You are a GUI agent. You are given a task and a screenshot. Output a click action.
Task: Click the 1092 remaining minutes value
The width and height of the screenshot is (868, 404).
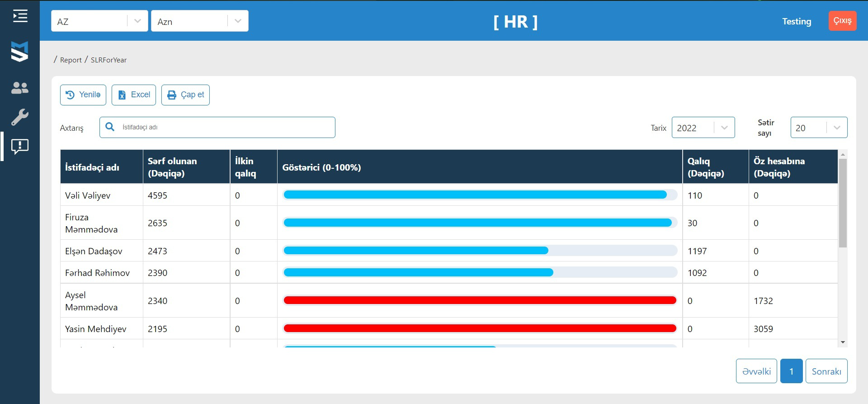[x=697, y=273]
